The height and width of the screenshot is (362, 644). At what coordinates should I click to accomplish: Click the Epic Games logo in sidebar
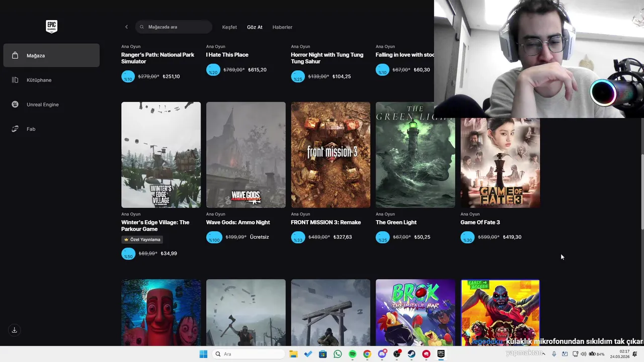pyautogui.click(x=51, y=27)
